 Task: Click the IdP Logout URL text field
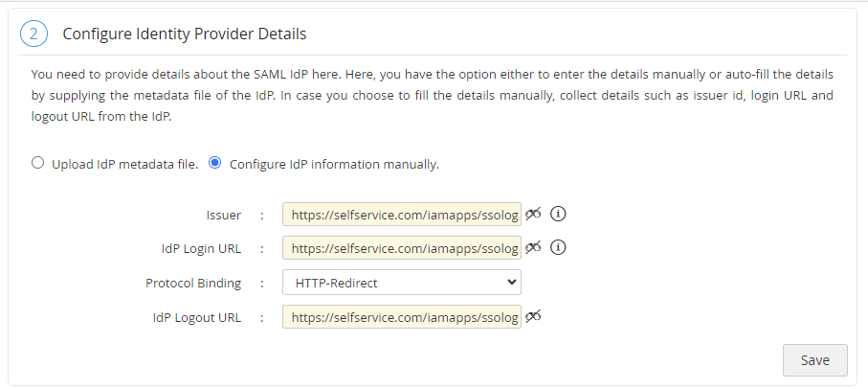click(x=401, y=317)
